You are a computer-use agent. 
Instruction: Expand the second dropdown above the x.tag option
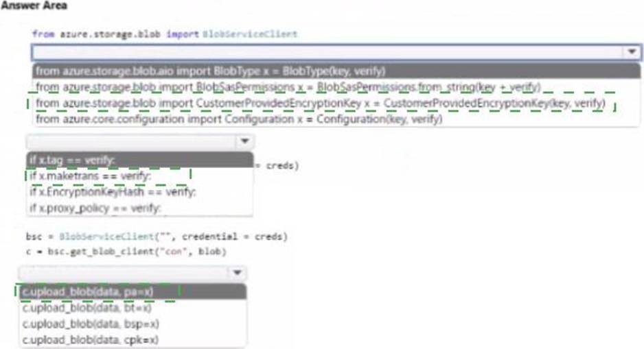[x=245, y=141]
